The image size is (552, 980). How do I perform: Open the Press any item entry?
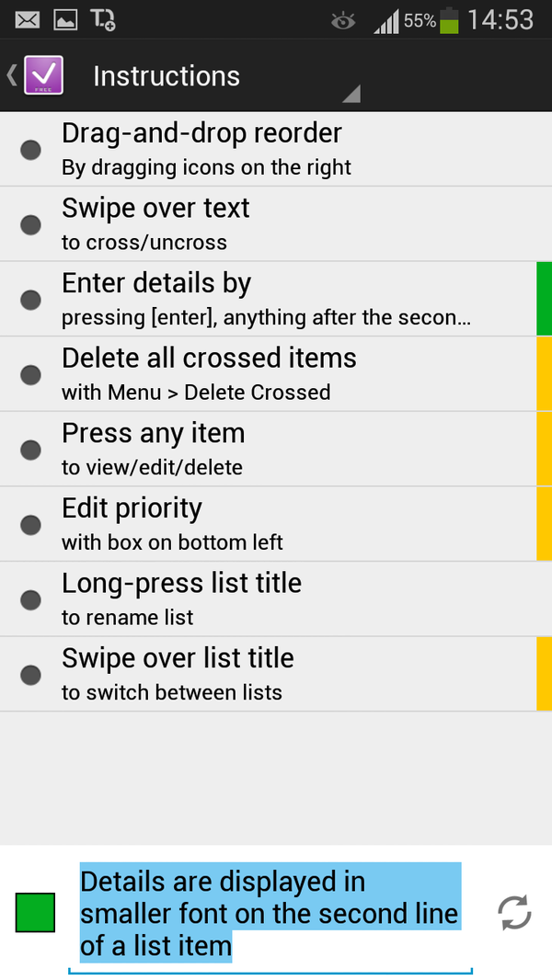point(276,450)
